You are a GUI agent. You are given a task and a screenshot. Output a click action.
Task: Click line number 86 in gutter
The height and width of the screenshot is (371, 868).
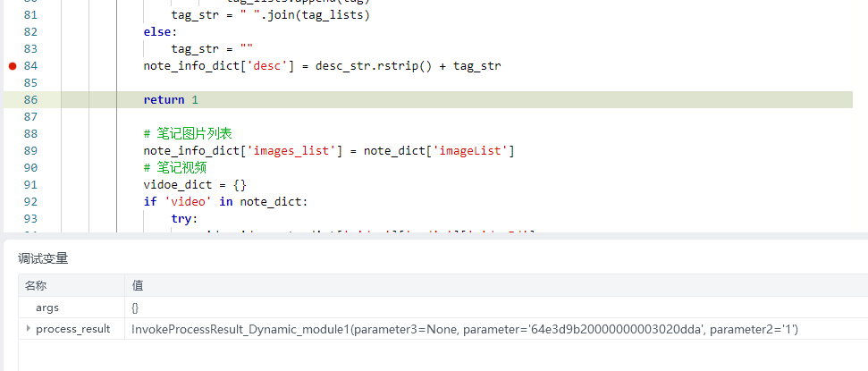click(30, 99)
